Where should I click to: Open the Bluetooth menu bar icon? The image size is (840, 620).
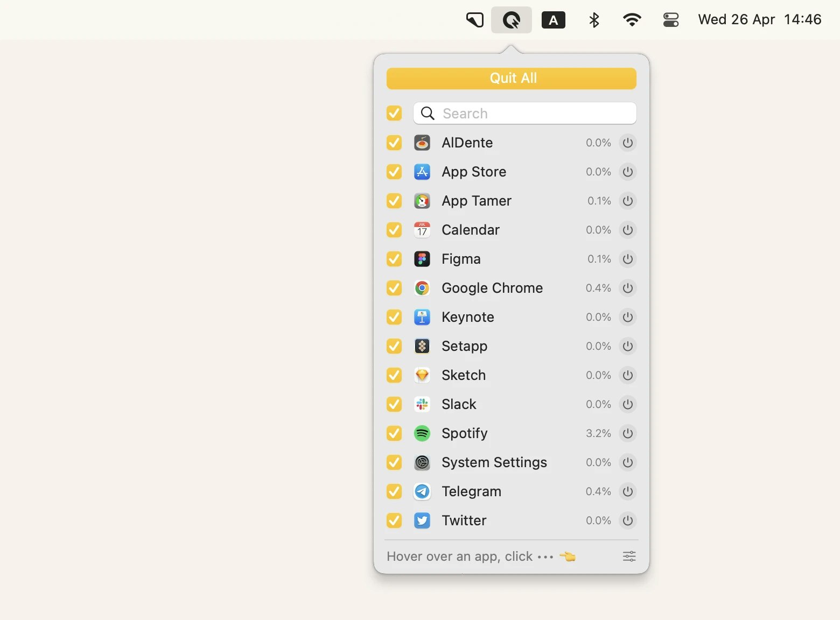pos(594,20)
